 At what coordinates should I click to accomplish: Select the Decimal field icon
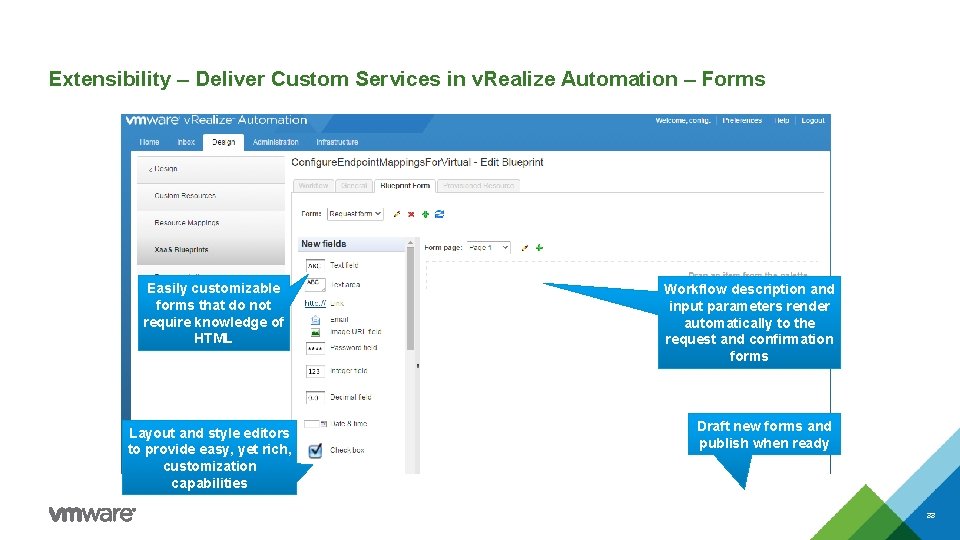click(315, 397)
